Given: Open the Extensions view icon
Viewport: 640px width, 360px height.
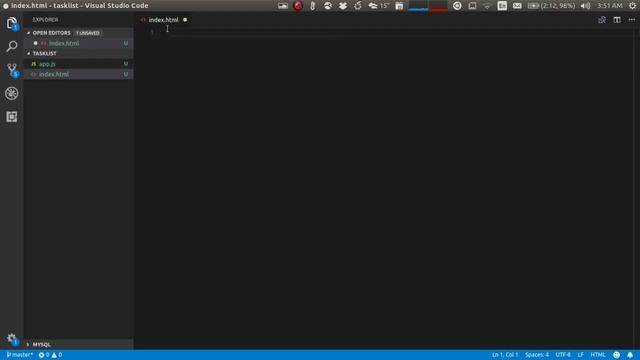Looking at the screenshot, I should [12, 117].
